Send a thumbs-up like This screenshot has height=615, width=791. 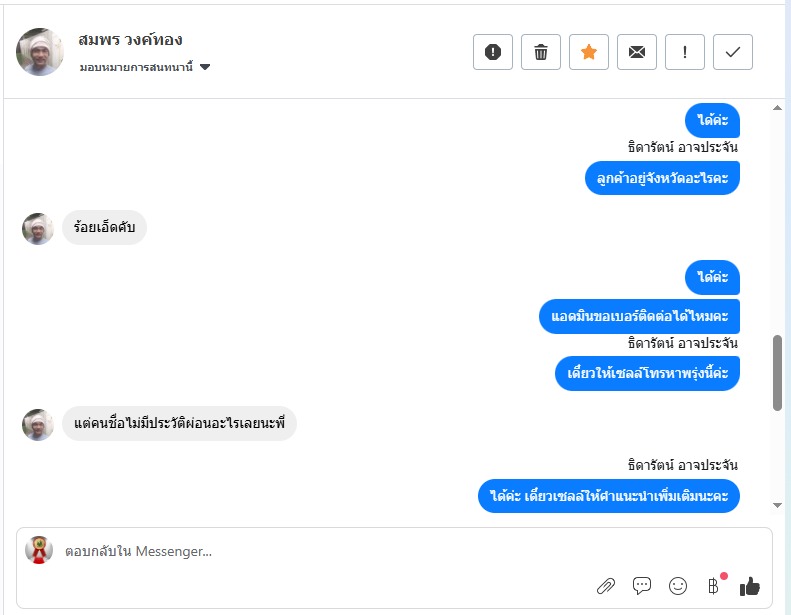tap(750, 586)
